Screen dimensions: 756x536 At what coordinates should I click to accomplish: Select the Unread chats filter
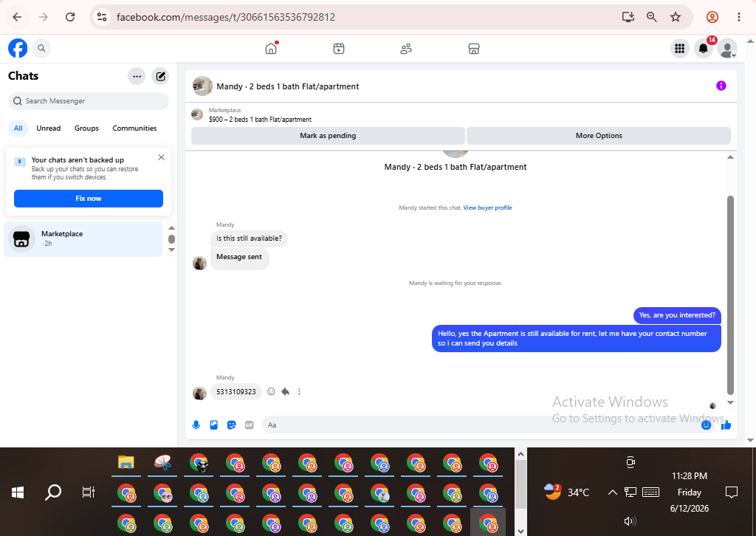49,128
